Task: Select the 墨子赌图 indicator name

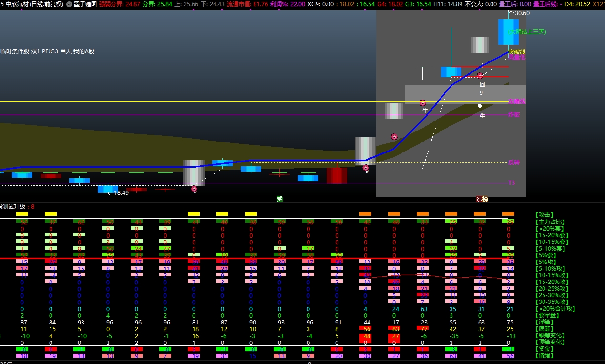Action: pyautogui.click(x=85, y=4)
